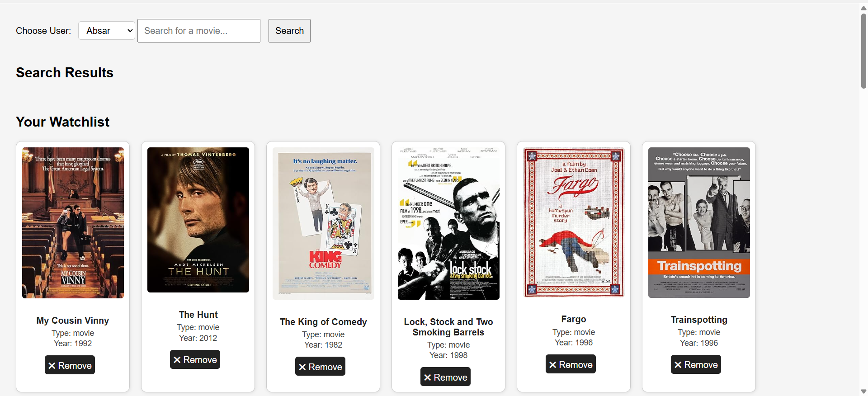Click the scrollbar down arrow

863,391
